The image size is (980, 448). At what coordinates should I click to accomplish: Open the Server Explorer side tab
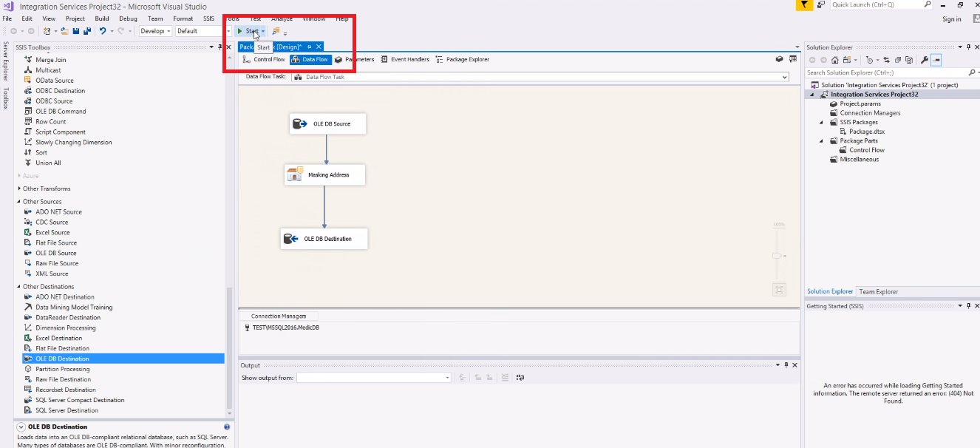(x=5, y=61)
